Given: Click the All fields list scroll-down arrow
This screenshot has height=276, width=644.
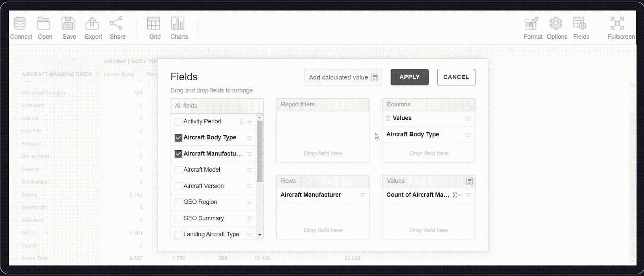Looking at the screenshot, I should (x=260, y=235).
